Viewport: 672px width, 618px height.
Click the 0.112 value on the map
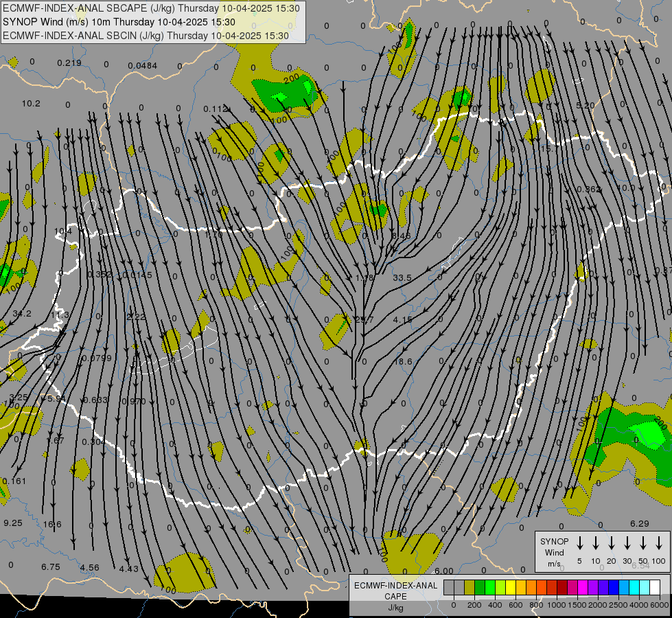pyautogui.click(x=215, y=109)
